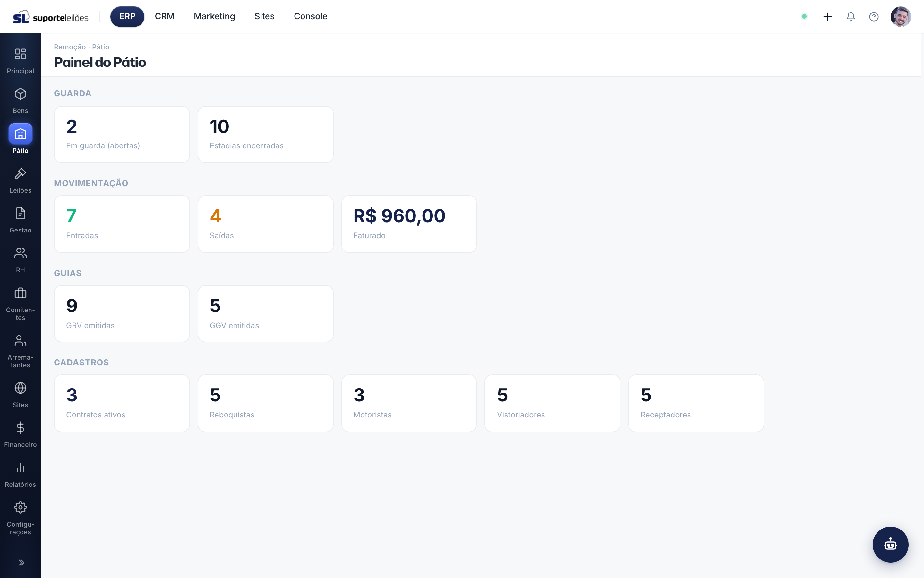This screenshot has width=924, height=578.
Task: Open the Faturado R$ 960,00 card
Action: pyautogui.click(x=409, y=224)
